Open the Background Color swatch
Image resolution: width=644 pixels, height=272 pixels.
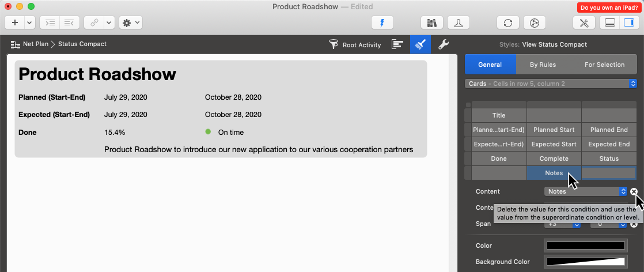coord(585,262)
